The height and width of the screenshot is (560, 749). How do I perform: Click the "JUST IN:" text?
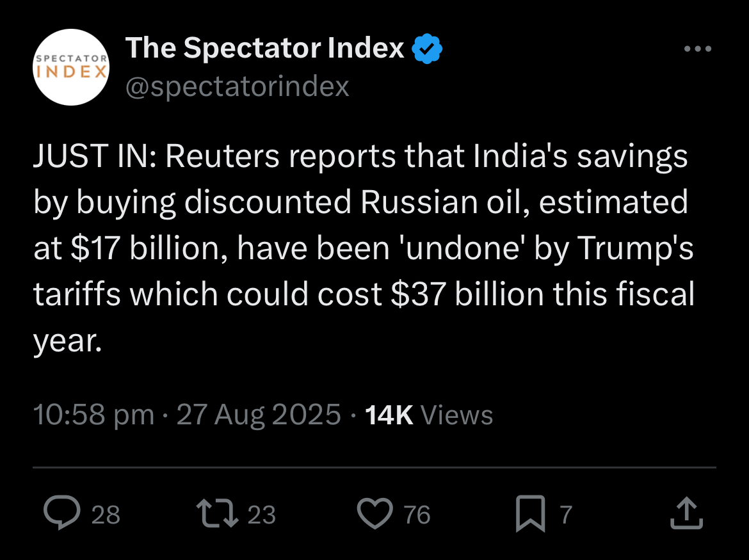pyautogui.click(x=92, y=157)
